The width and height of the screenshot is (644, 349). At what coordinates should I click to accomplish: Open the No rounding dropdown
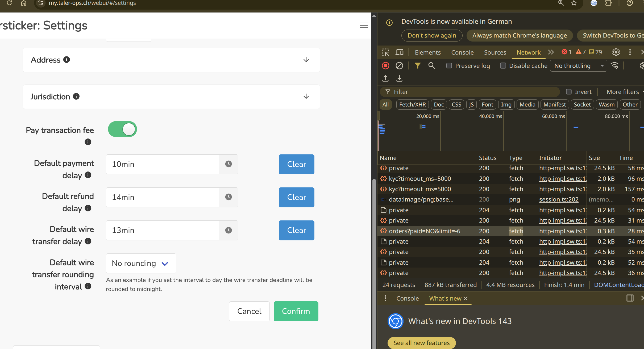click(x=141, y=263)
